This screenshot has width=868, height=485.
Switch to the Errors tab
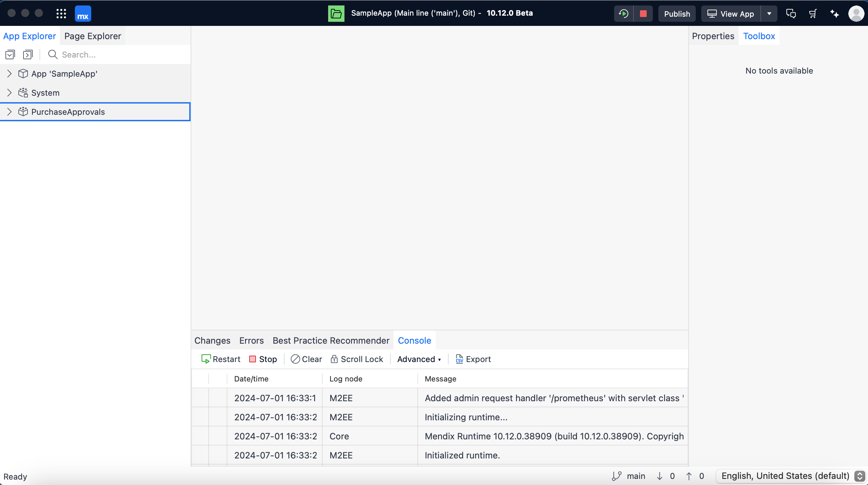point(251,341)
